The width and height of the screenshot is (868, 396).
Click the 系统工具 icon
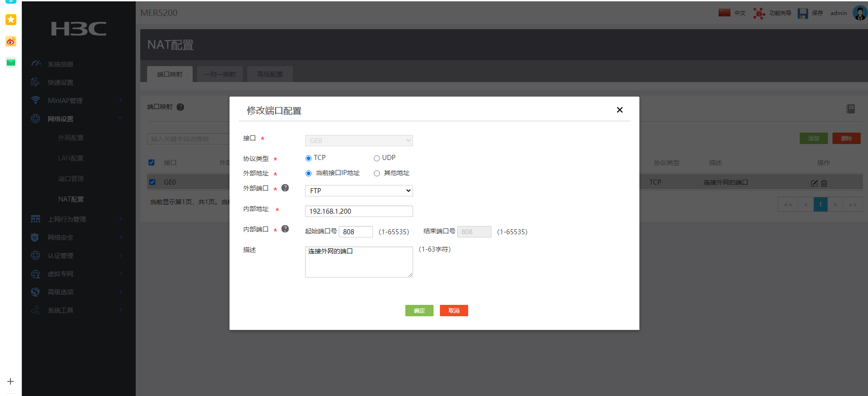coord(36,310)
